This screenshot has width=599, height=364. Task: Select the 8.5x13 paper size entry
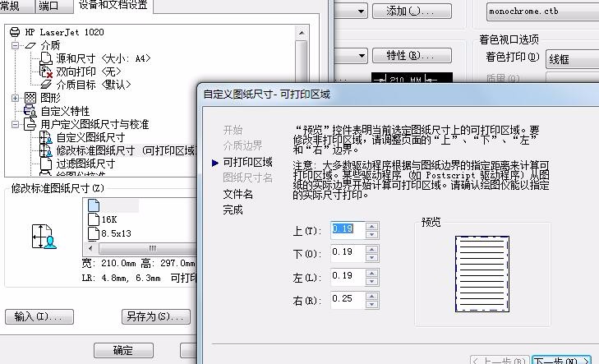pyautogui.click(x=116, y=233)
